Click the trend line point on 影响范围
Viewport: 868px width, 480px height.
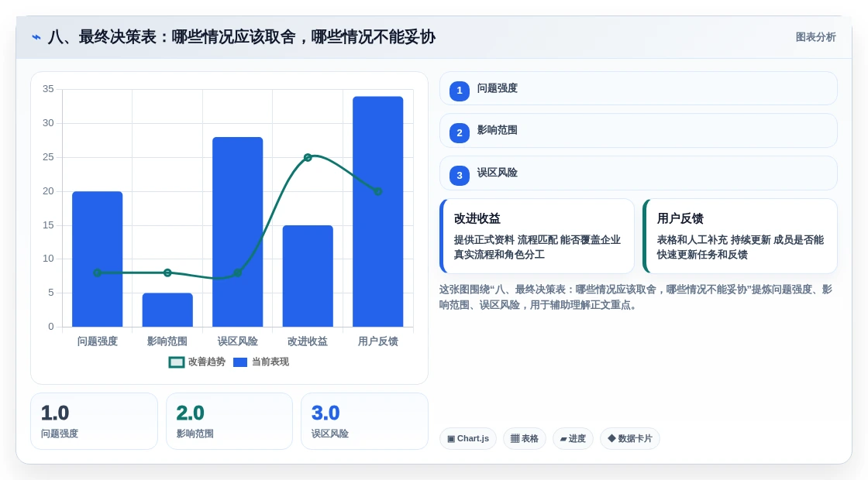[167, 273]
